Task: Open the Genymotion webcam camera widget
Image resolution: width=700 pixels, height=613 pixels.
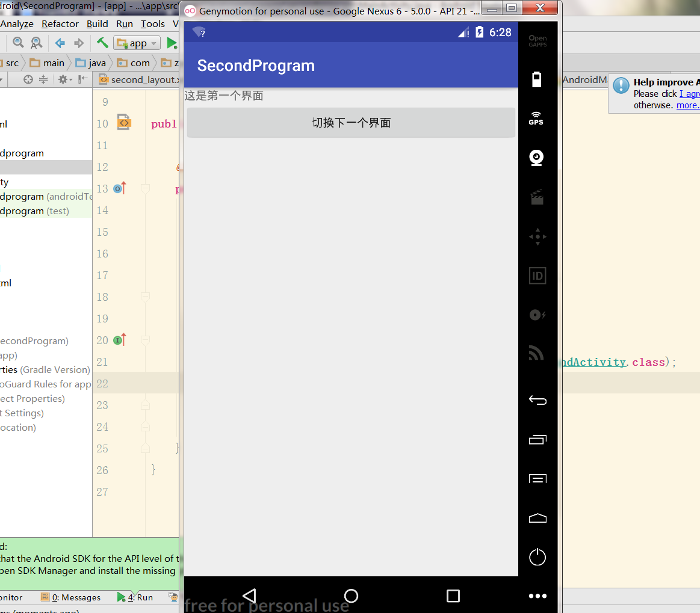Action: click(x=536, y=158)
